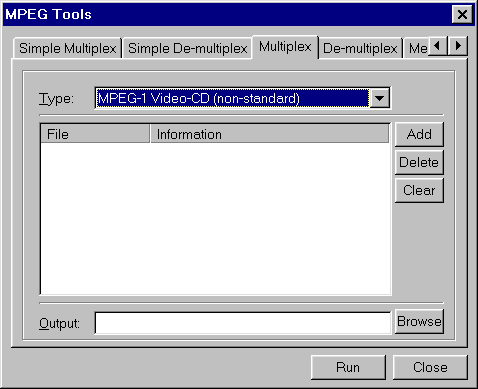
Task: Clear the file list with the Clear button
Action: pos(419,190)
